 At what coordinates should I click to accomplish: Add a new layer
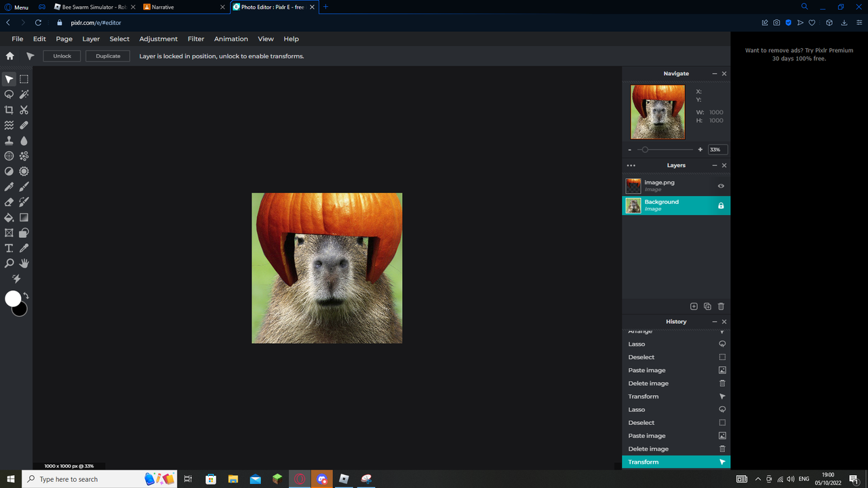(x=694, y=306)
